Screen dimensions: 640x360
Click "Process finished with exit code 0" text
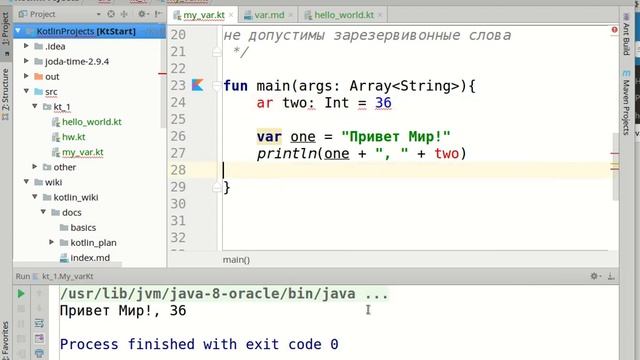tap(199, 344)
